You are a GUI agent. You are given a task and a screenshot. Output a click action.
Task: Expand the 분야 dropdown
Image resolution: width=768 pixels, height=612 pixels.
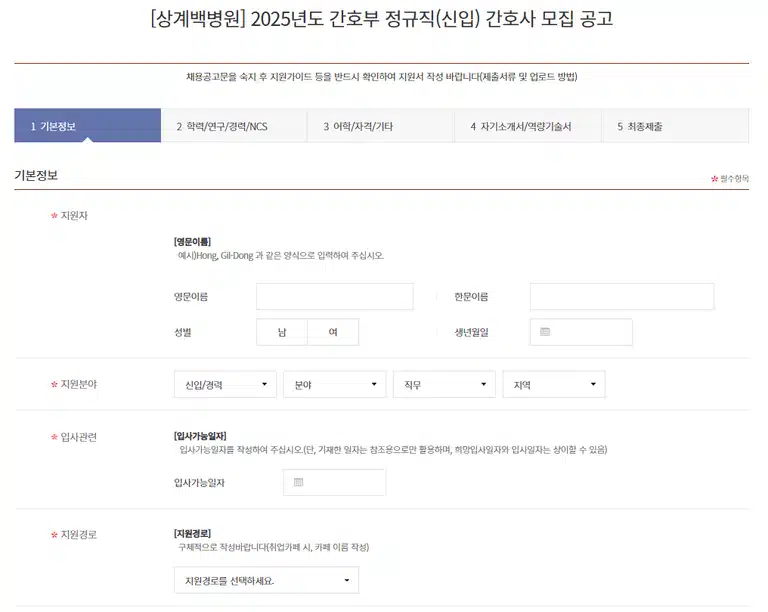[x=335, y=384]
